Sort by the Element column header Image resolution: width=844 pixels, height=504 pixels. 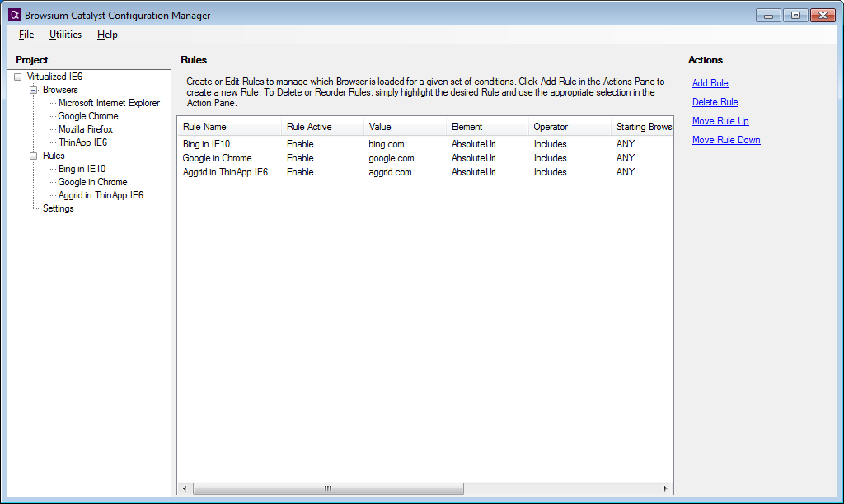tap(487, 127)
